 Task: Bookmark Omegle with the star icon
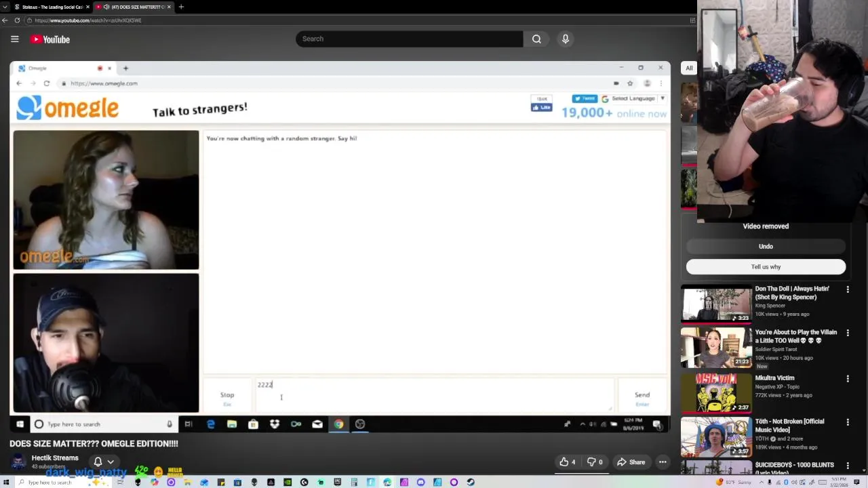click(630, 83)
